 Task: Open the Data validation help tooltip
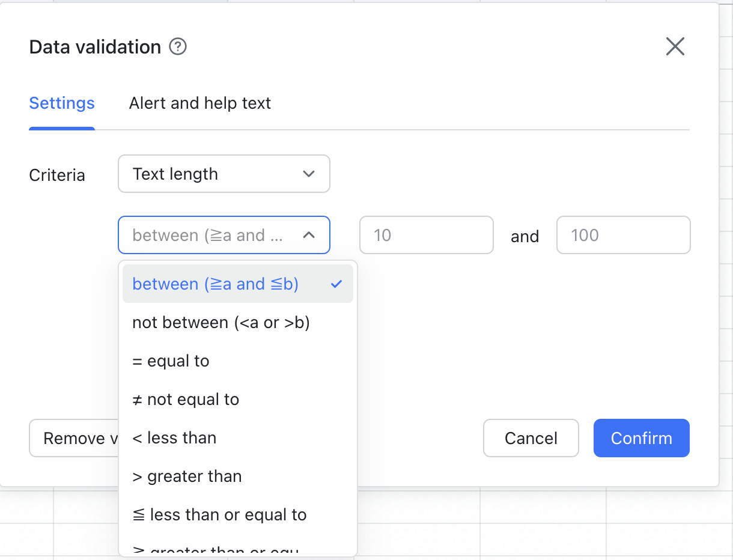177,46
